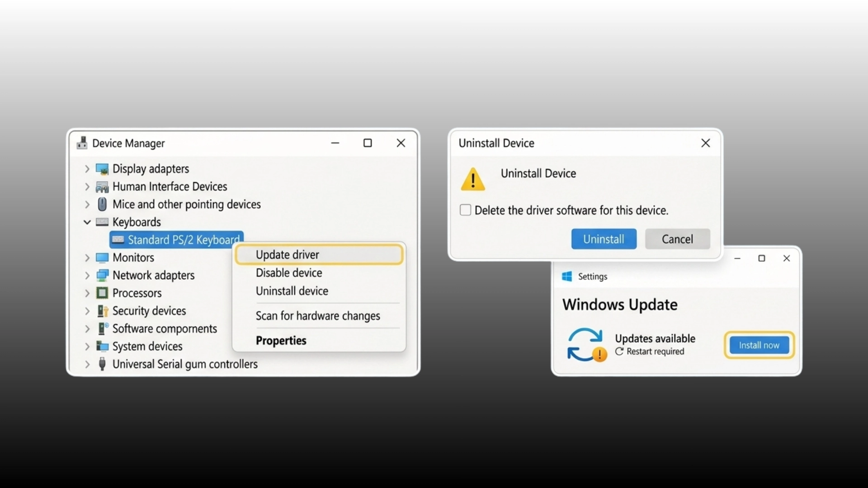
Task: Click the USB plug icon for serial controllers
Action: (x=102, y=364)
